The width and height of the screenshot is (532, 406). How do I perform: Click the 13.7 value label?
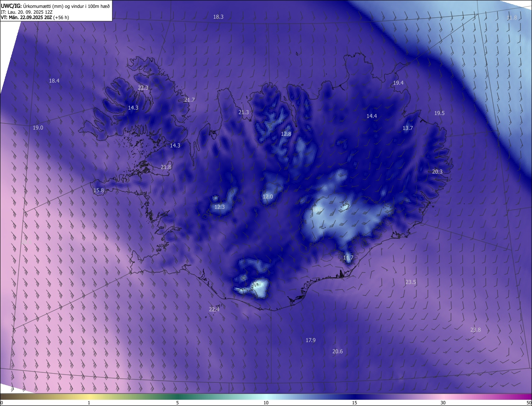pyautogui.click(x=408, y=128)
